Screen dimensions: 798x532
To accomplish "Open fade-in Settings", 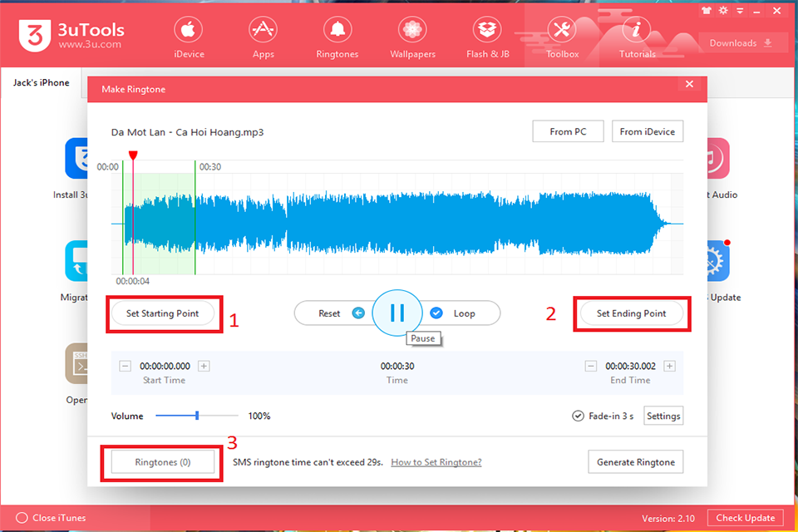I will [663, 416].
